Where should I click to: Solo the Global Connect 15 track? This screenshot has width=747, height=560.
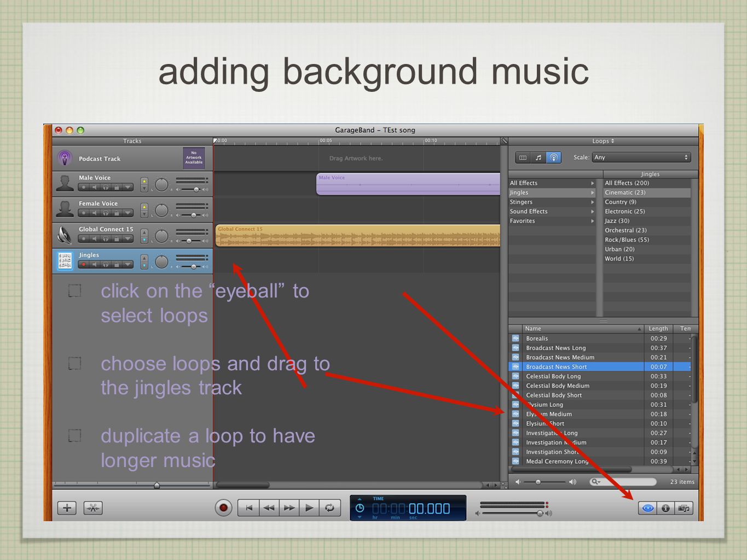click(x=106, y=239)
